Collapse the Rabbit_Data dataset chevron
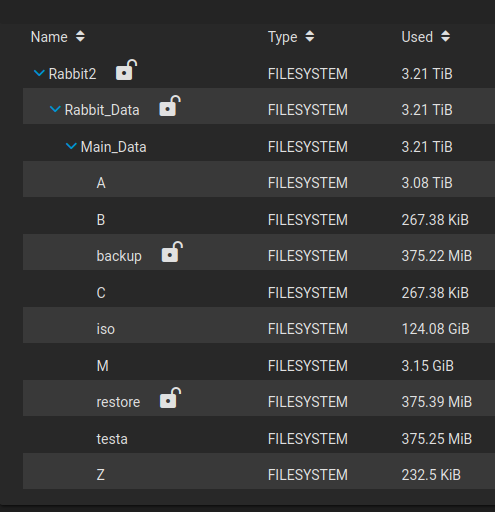The image size is (495, 512). click(55, 109)
